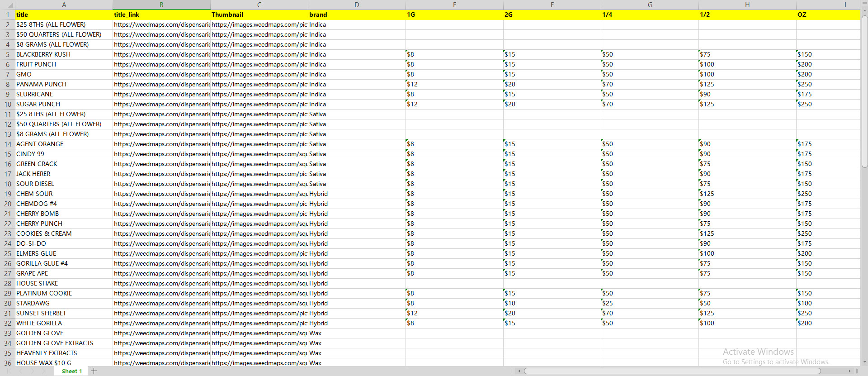
Task: Click the horizontal scrollbar thumb
Action: coord(672,371)
